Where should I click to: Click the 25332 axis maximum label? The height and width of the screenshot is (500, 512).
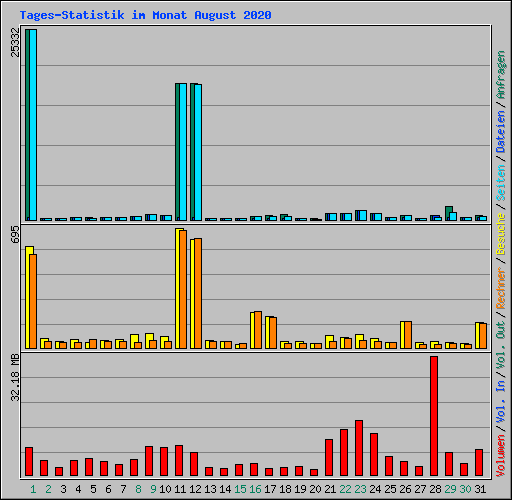pos(15,42)
